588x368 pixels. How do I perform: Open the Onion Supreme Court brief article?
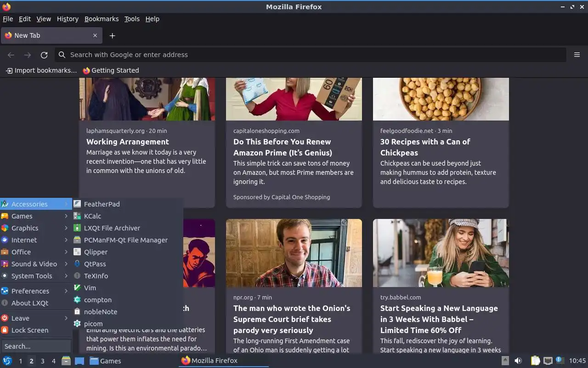tap(292, 319)
